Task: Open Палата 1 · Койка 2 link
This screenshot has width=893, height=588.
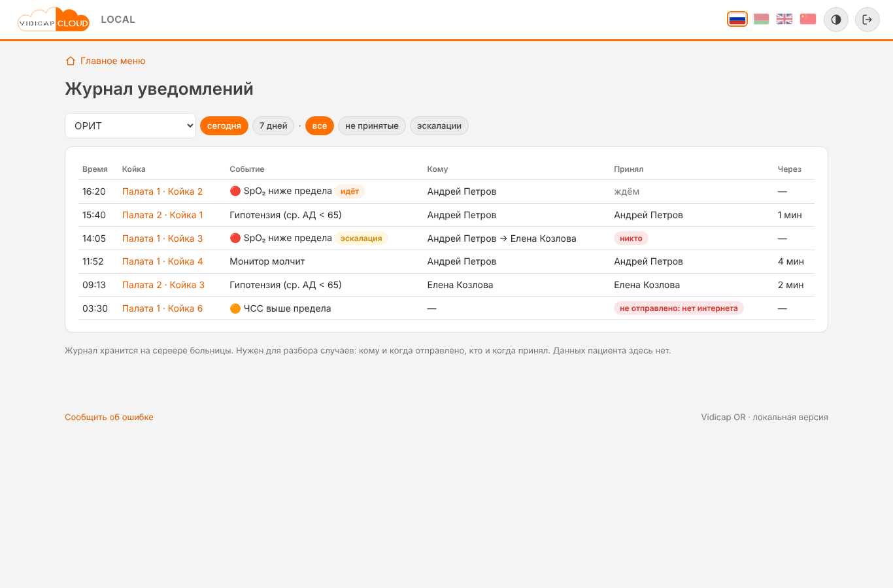Action: tap(162, 191)
